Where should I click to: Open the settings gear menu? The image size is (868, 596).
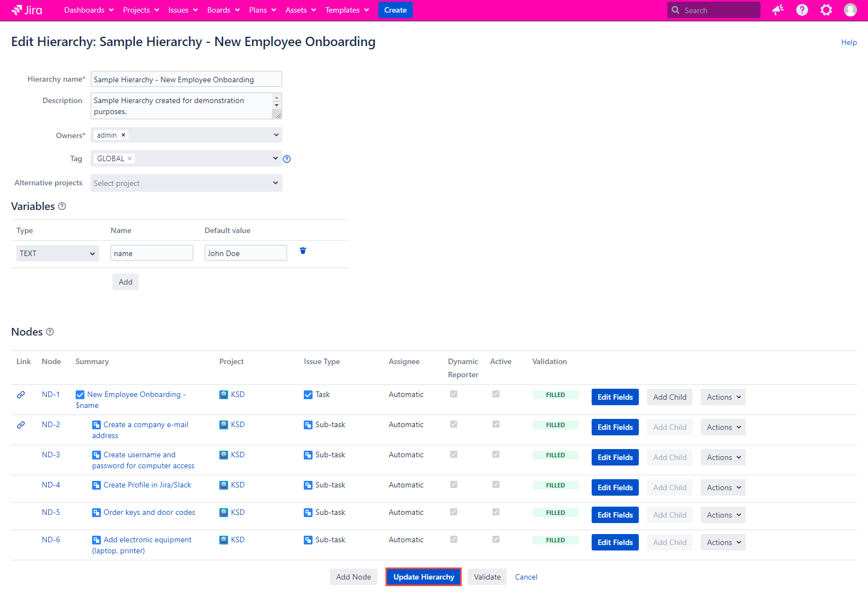click(826, 10)
